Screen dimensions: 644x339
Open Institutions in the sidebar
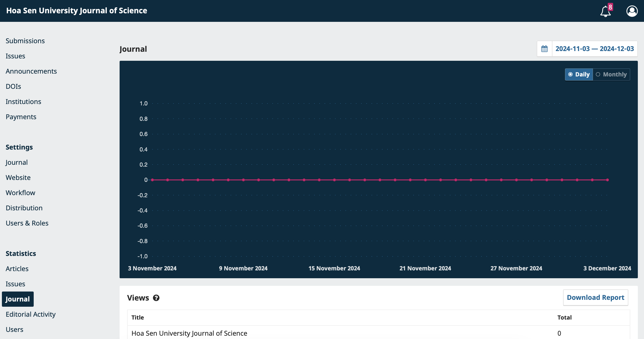tap(23, 102)
